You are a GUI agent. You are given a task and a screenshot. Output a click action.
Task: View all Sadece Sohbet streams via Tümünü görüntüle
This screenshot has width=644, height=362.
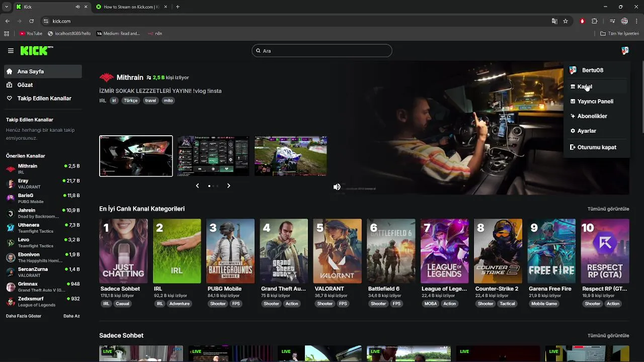coord(608,335)
